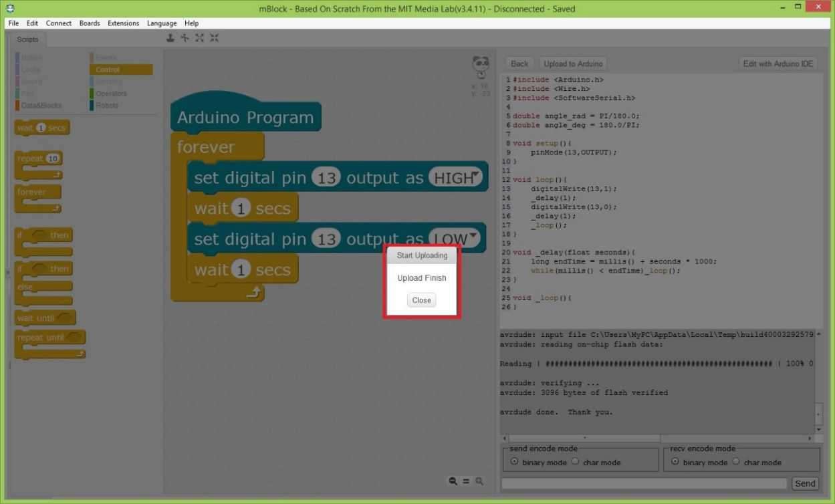Click the Upload to Arduino button
Viewport: 835px width, 504px height.
pos(573,64)
